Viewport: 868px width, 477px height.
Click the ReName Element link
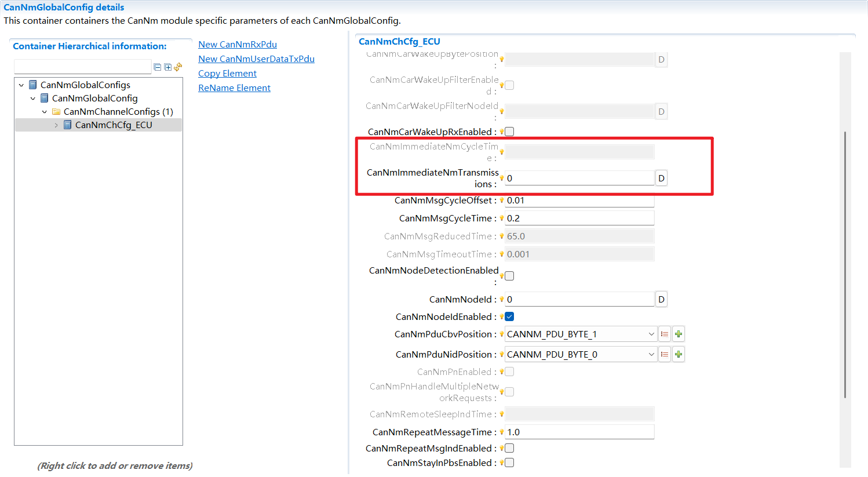pos(234,88)
